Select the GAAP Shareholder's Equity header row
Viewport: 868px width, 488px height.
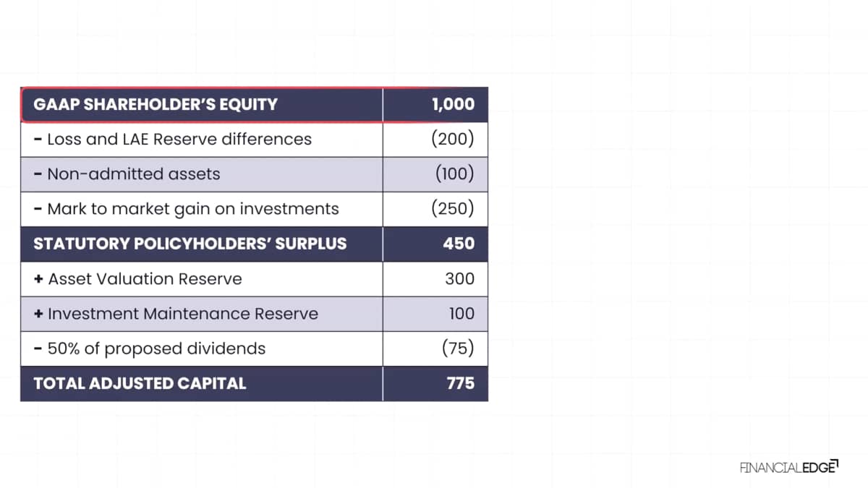(155, 104)
